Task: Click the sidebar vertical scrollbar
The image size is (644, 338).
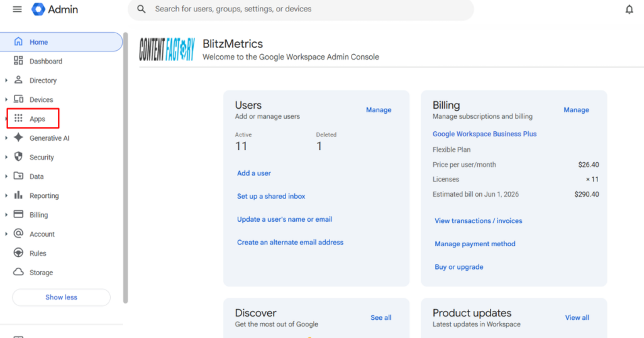Action: click(x=125, y=168)
